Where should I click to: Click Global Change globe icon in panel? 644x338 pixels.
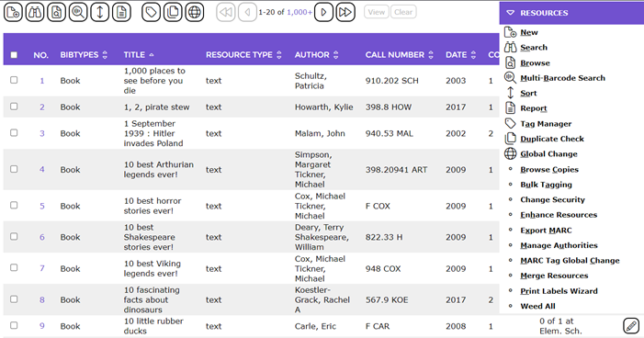[x=510, y=153]
